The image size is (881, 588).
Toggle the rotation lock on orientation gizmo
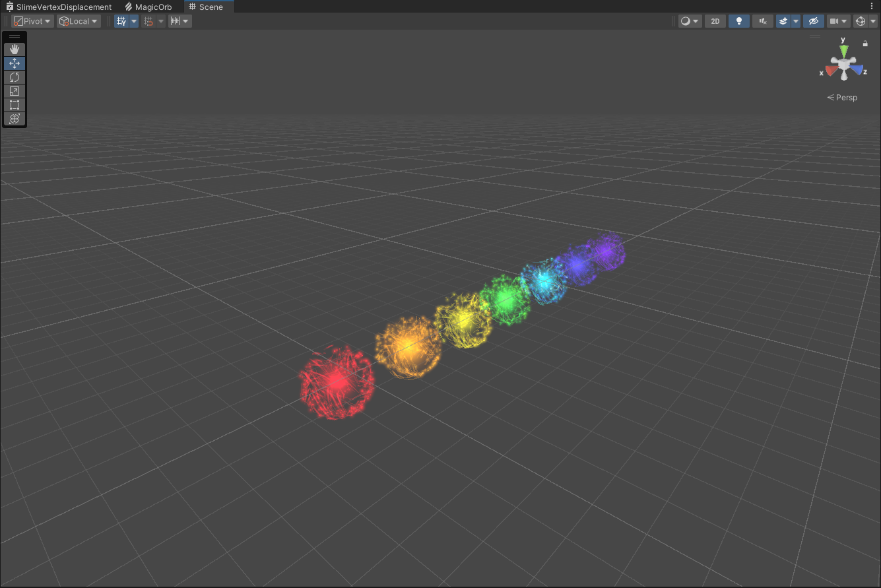click(x=865, y=44)
